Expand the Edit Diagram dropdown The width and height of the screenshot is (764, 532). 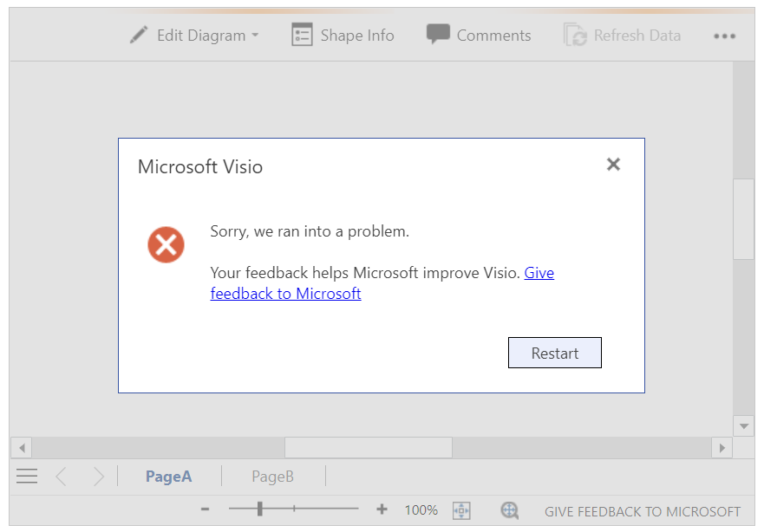coord(254,36)
